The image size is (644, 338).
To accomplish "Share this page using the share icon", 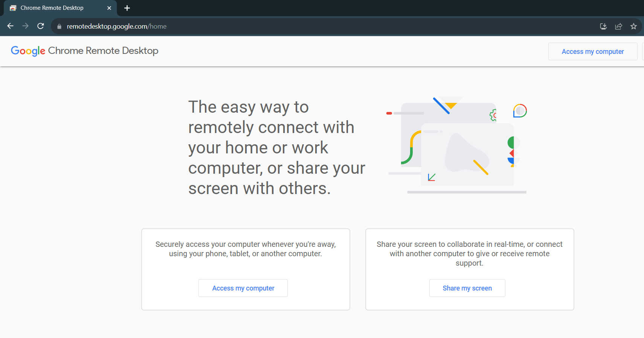I will (618, 26).
